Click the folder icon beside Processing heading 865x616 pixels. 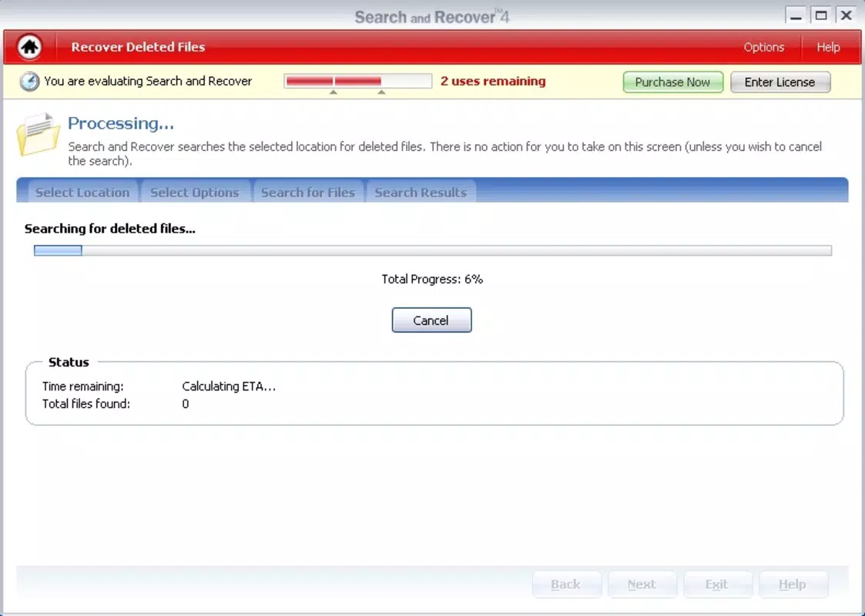[x=38, y=133]
